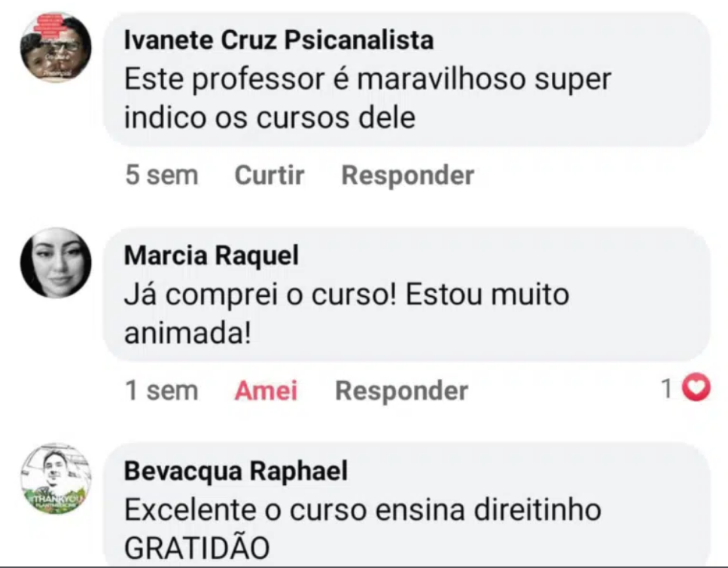Open Ivanete Cruz Psicanalista's profile picture

tap(56, 48)
